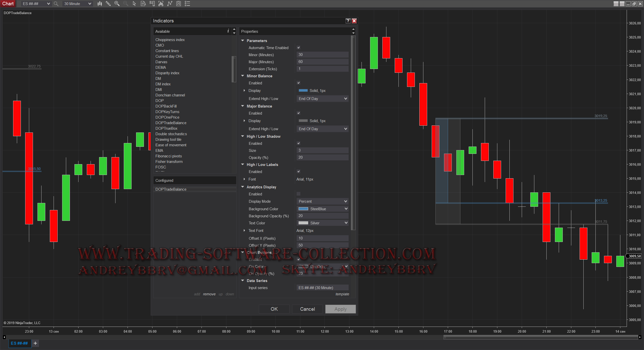Image resolution: width=644 pixels, height=350 pixels.
Task: Click the instrument search magnifier icon
Action: coord(56,4)
